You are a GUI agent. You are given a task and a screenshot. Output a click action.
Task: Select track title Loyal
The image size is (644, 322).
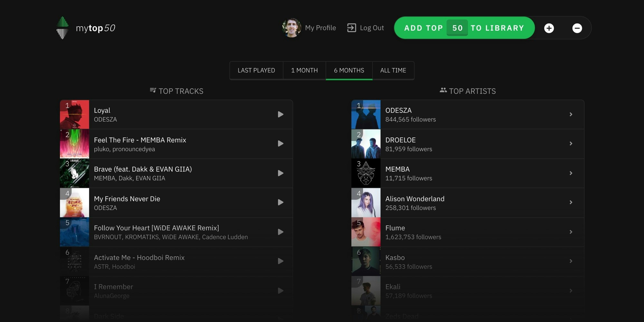pos(102,110)
